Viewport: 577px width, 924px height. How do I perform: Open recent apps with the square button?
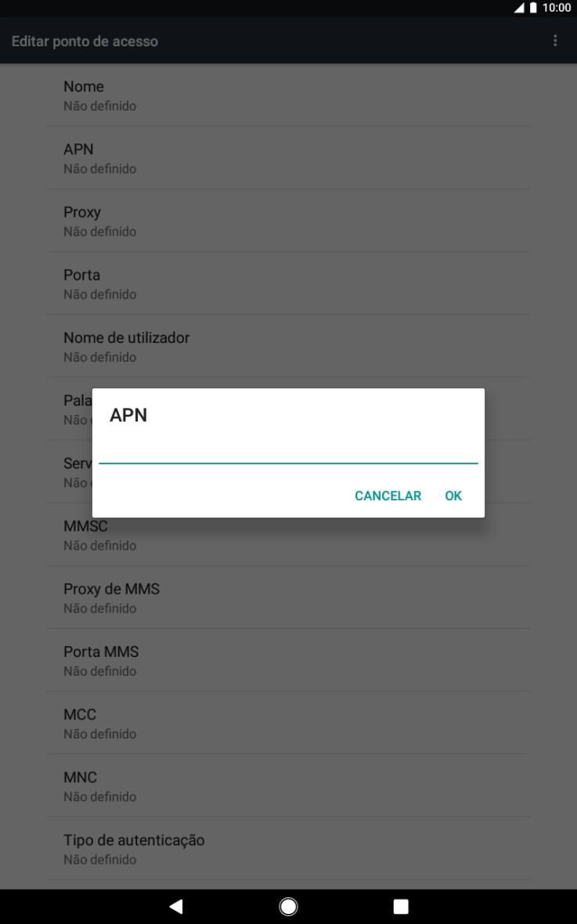click(x=401, y=906)
